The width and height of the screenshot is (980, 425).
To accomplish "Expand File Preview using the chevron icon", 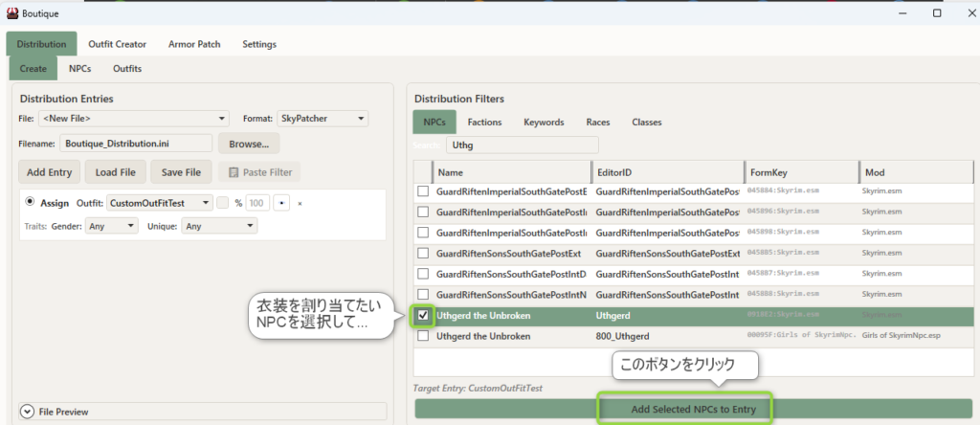I will tap(27, 412).
